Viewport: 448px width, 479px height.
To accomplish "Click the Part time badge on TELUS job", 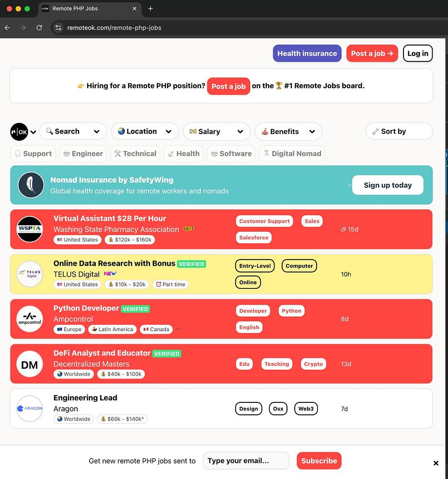I will pyautogui.click(x=171, y=285).
